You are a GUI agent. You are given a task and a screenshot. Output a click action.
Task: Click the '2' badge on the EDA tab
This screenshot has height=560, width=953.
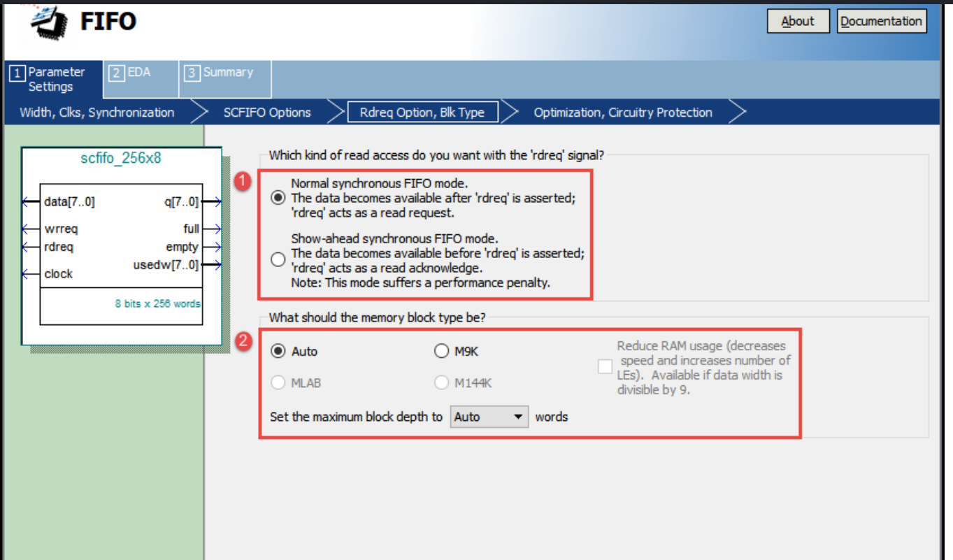click(115, 71)
